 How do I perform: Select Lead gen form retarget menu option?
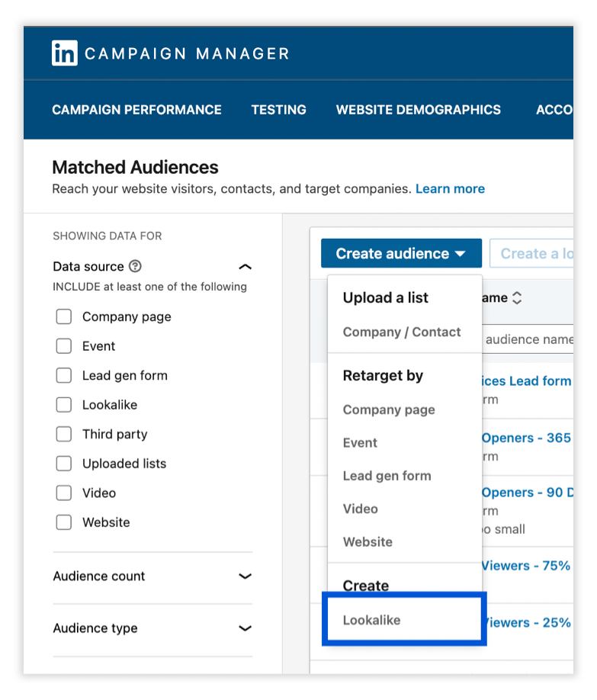[387, 476]
